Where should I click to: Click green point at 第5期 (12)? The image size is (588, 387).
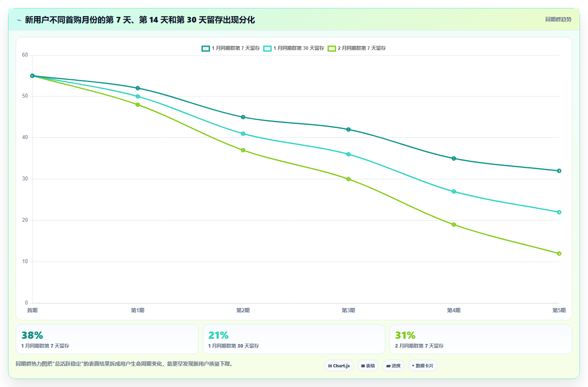pyautogui.click(x=559, y=254)
